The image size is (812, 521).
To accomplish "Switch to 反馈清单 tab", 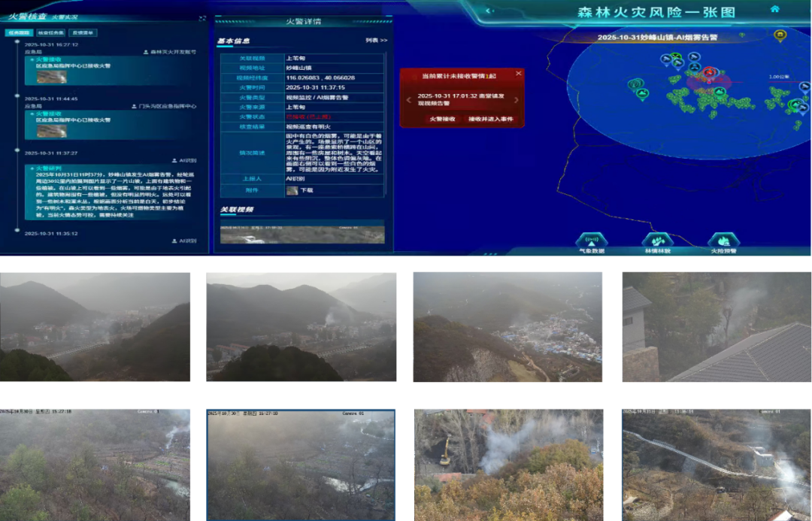I will [82, 33].
